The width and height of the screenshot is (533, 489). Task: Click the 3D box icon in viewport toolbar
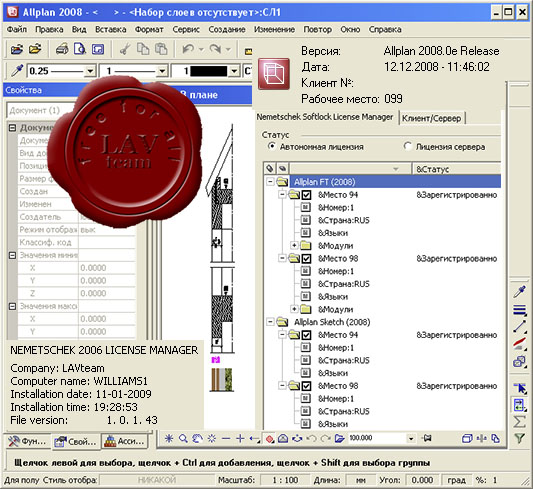467,439
